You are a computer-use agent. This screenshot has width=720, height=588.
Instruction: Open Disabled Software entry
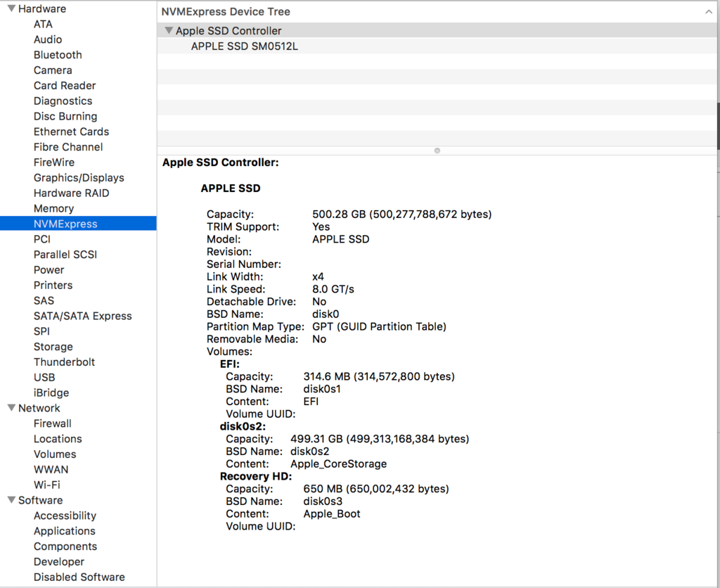click(79, 577)
